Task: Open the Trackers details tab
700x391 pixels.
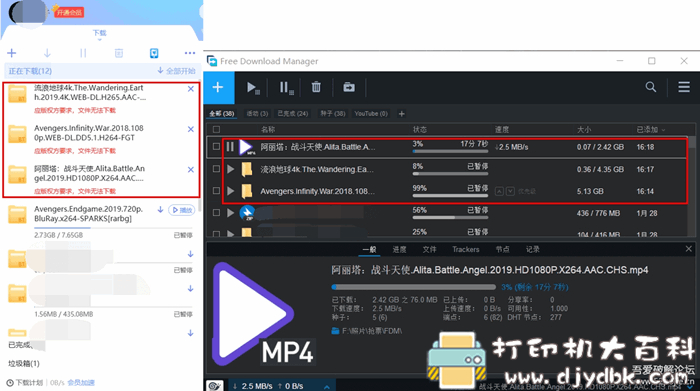Action: [x=466, y=250]
